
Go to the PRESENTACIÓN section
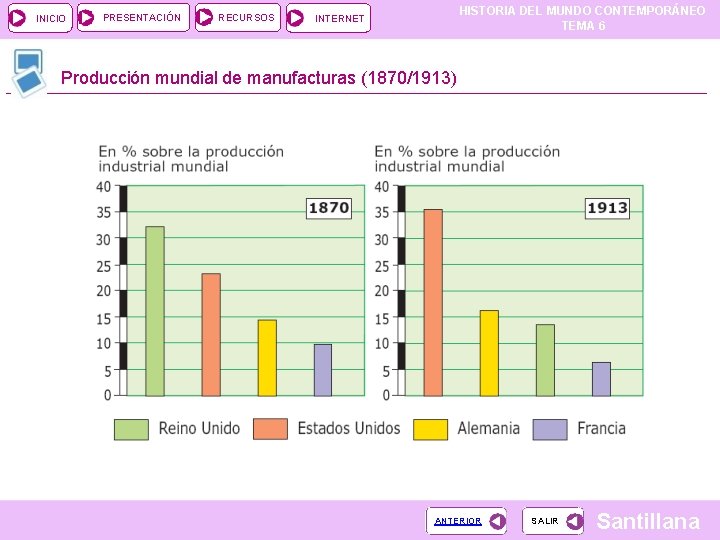point(133,17)
